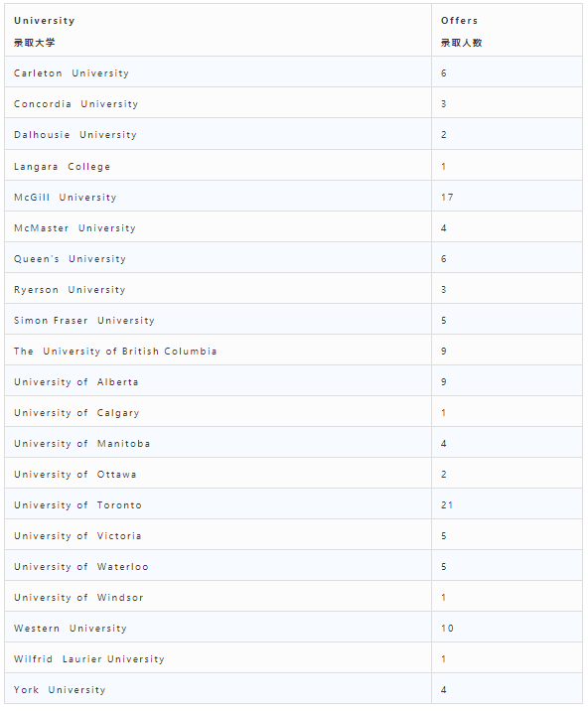Click the offers count 21 for Toronto

(447, 505)
